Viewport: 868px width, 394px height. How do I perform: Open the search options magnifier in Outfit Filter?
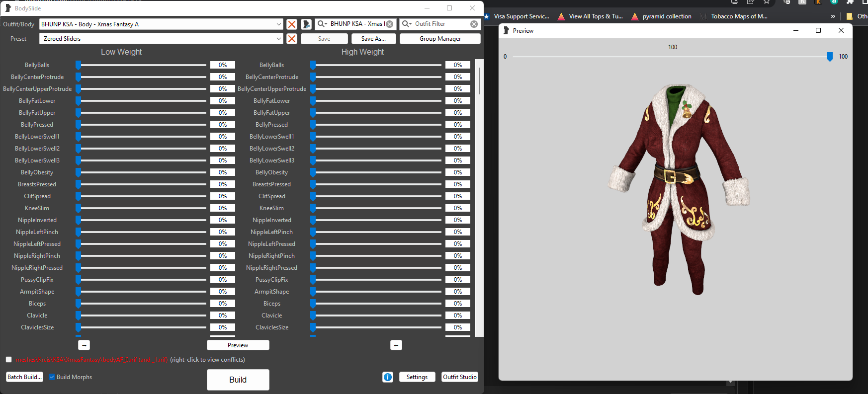coord(407,24)
